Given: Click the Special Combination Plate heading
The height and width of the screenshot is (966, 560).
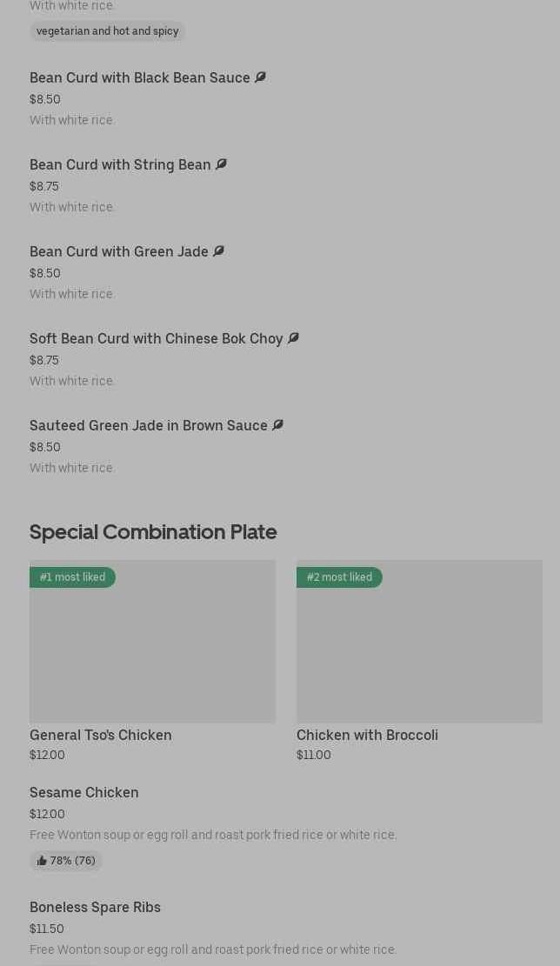Looking at the screenshot, I should click(153, 532).
